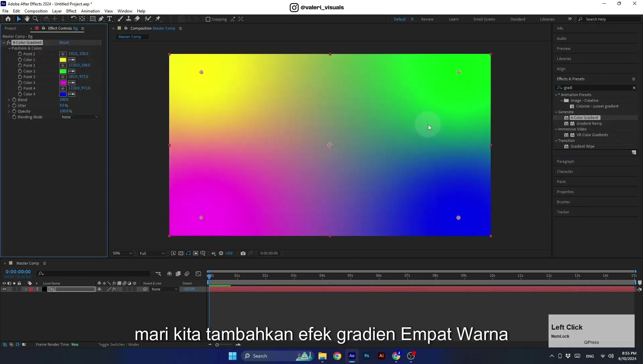This screenshot has width=643, height=364.
Task: Open the Gradient Ramp effect
Action: point(589,123)
